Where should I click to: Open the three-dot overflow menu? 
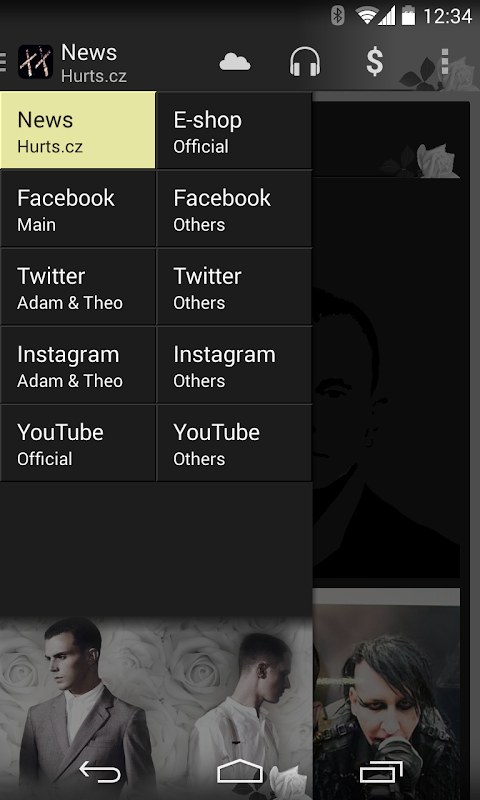(445, 62)
